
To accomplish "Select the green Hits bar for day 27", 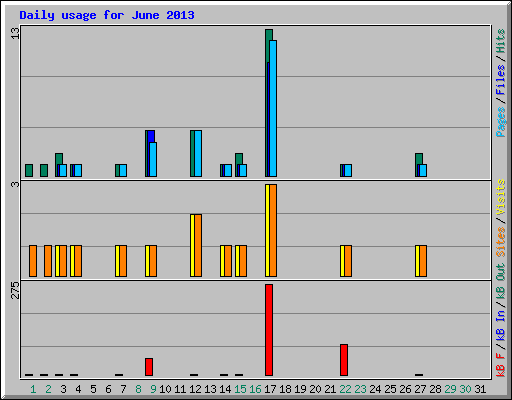I will tap(419, 159).
